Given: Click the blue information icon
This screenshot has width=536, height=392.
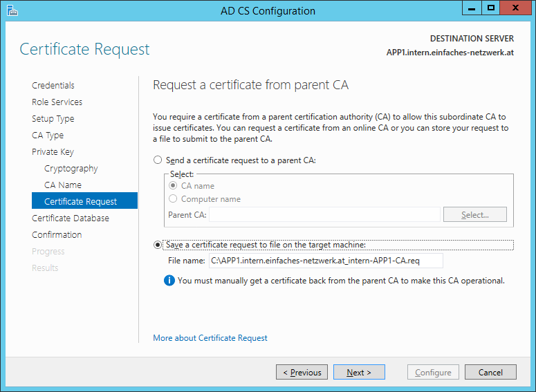Looking at the screenshot, I should pyautogui.click(x=169, y=281).
